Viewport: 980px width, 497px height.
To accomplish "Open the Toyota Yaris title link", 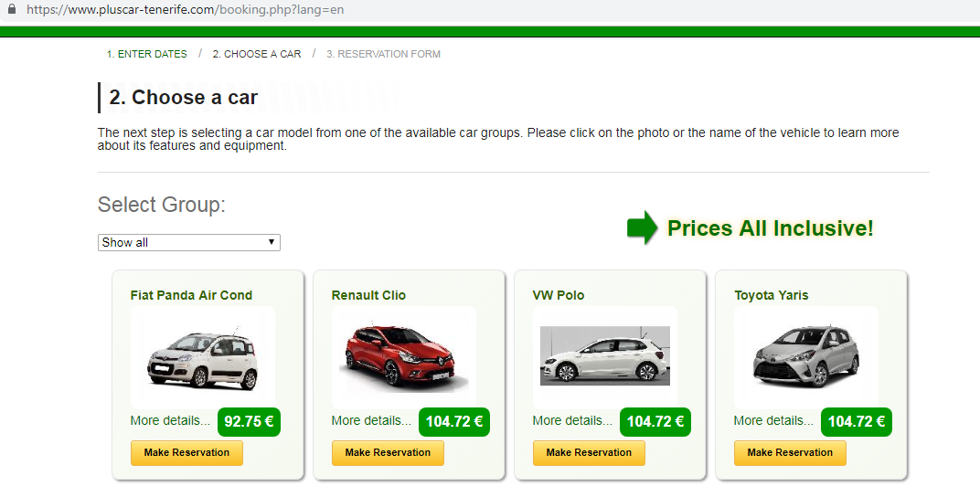I will click(x=772, y=295).
